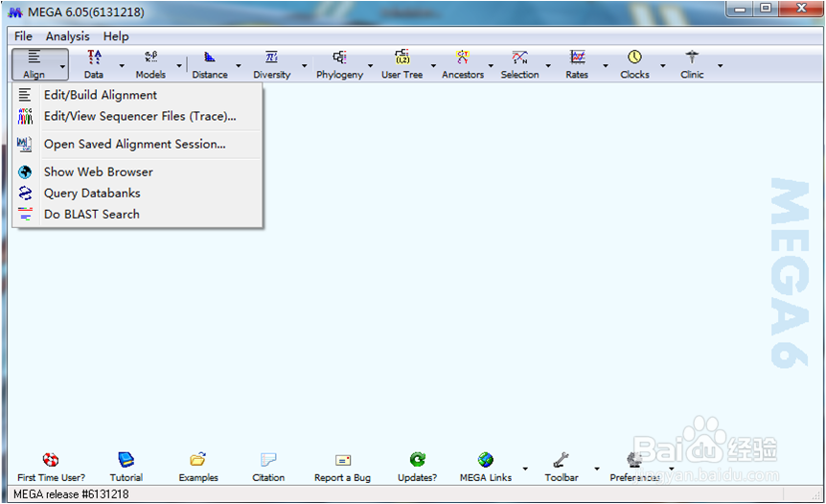Choose Edit/Build Alignment menu entry
Viewport: 826px width, 504px height.
tap(137, 95)
